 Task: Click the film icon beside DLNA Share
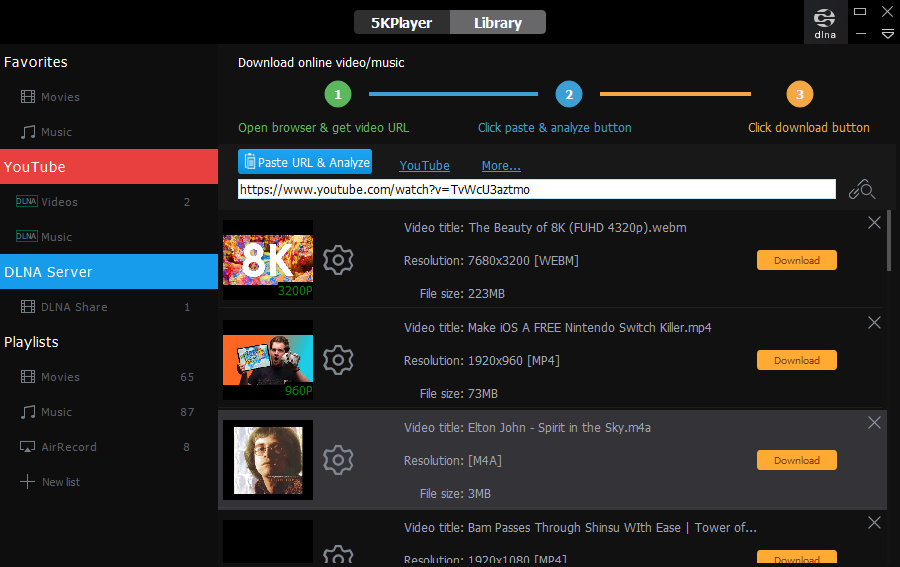[28, 306]
